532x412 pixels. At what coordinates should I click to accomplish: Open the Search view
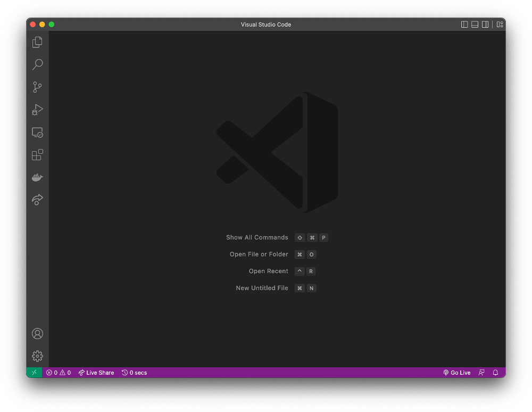[x=37, y=64]
